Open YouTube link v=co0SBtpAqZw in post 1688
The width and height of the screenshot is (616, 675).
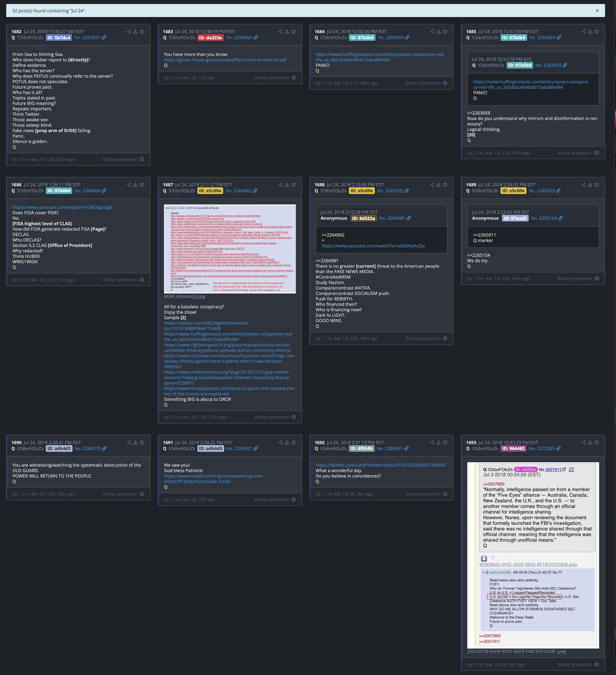pyautogui.click(x=373, y=246)
